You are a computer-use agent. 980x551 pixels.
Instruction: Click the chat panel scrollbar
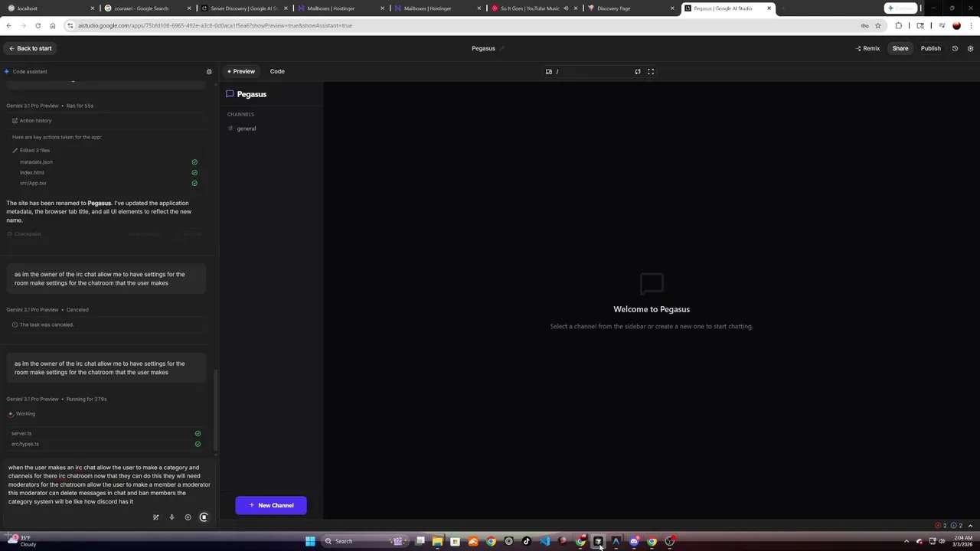[215, 409]
